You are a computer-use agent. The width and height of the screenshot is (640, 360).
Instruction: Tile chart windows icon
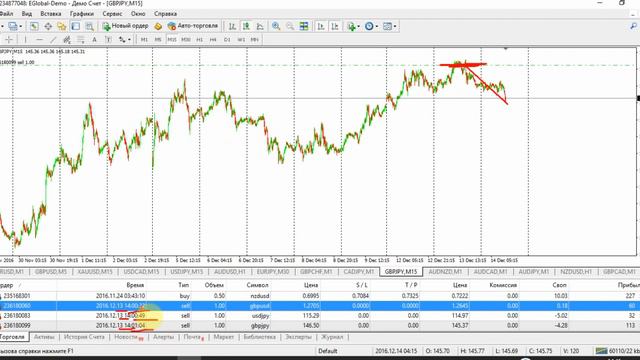click(304, 26)
